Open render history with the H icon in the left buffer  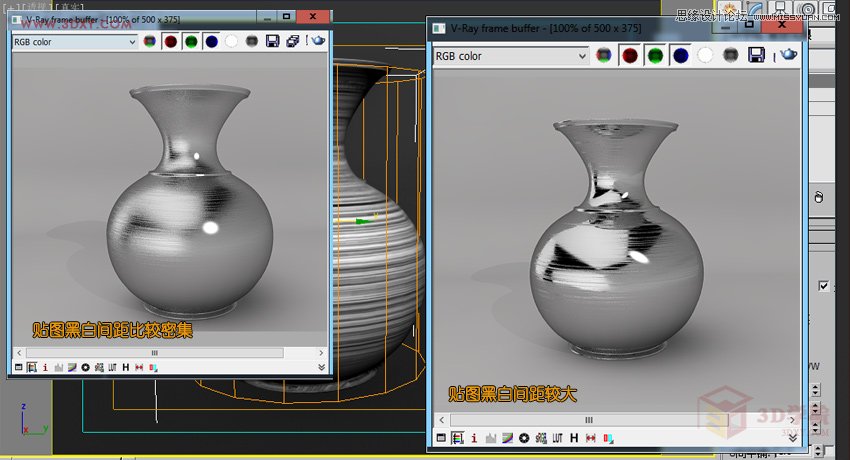[126, 367]
